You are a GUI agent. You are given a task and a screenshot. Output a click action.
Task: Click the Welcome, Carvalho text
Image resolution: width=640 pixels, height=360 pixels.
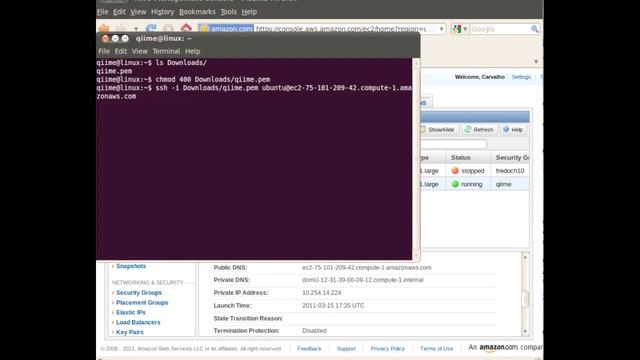click(x=480, y=77)
